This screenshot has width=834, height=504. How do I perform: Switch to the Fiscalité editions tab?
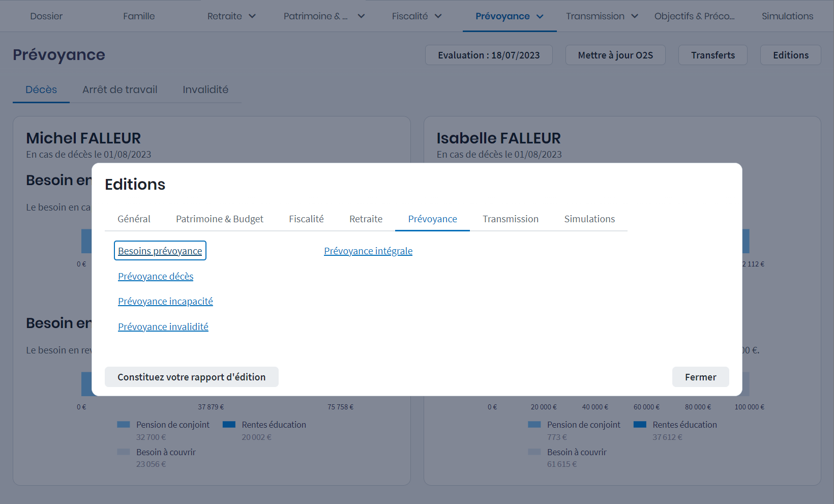tap(306, 219)
